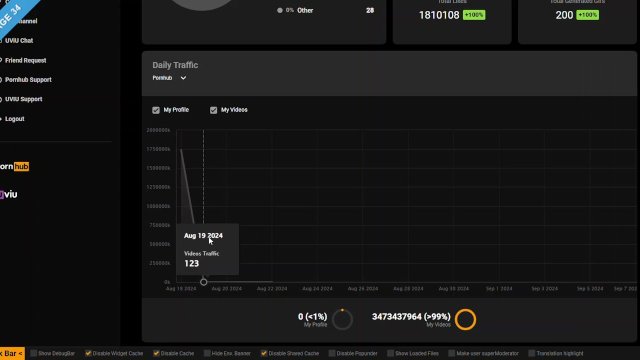Screen dimensions: 640x360
Task: Uncheck the My Profile checkbox
Action: (x=156, y=110)
